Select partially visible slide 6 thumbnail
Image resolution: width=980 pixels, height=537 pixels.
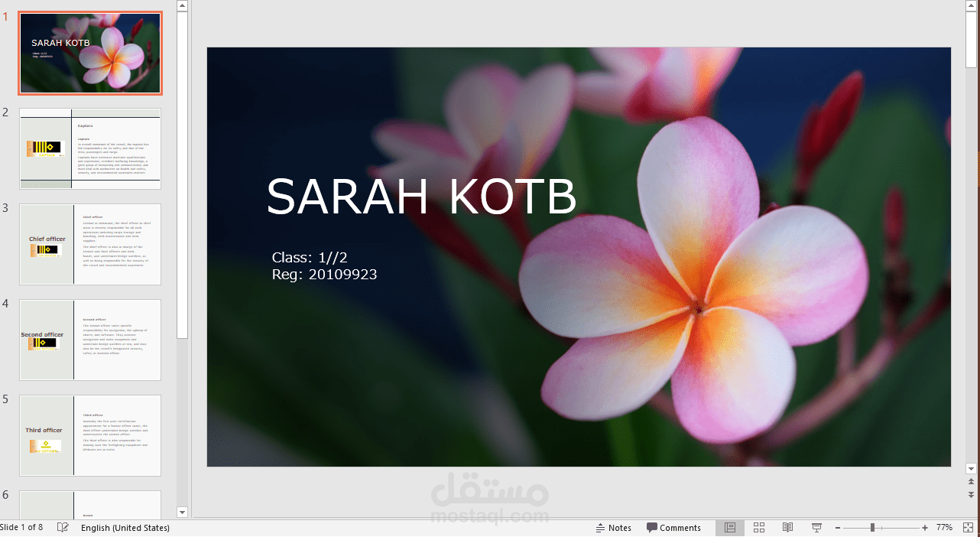[x=90, y=504]
